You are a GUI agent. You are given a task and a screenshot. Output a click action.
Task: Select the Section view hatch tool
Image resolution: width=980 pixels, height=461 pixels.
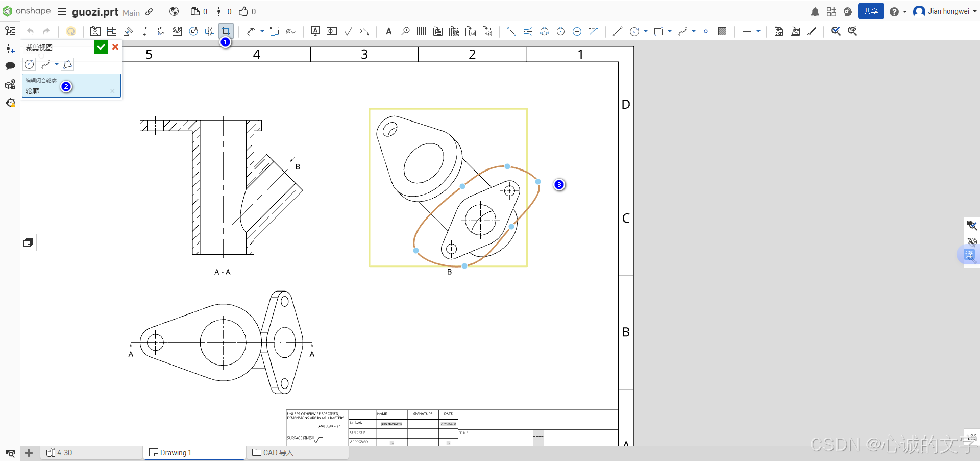[177, 31]
